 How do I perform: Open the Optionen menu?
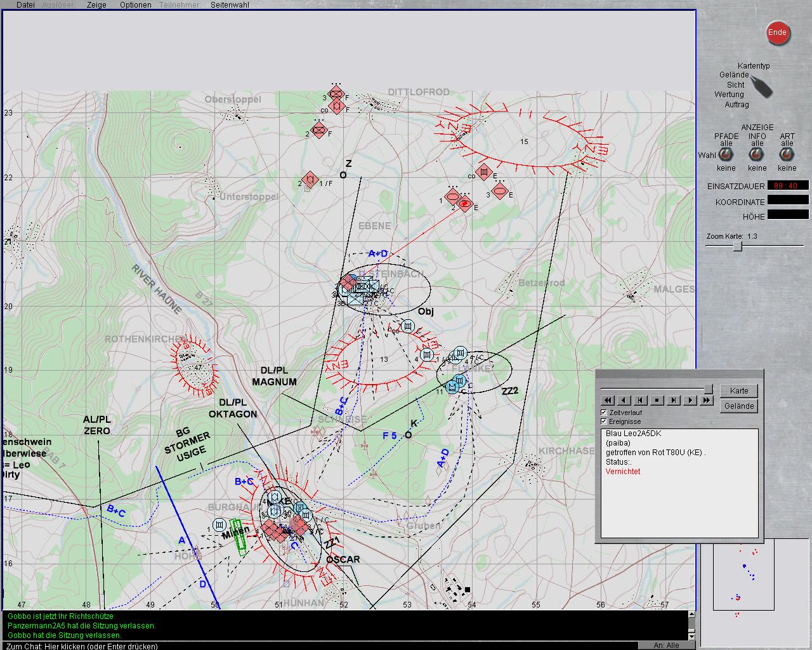click(135, 4)
